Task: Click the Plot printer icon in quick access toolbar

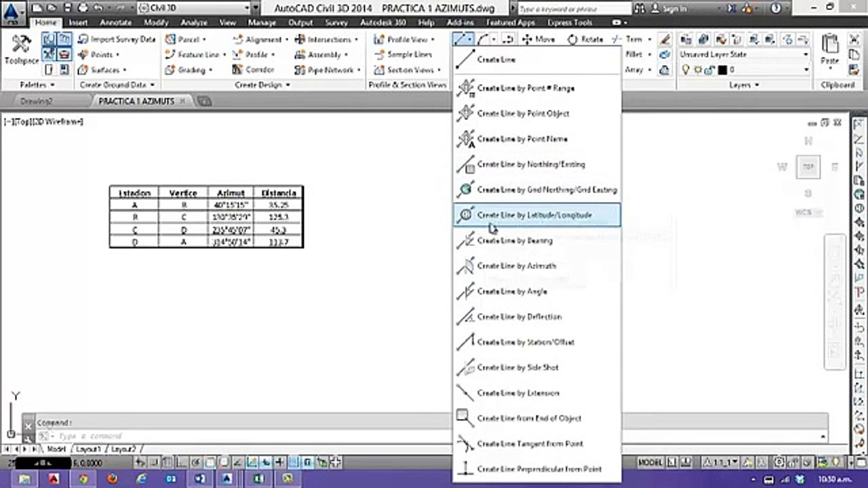Action: click(x=83, y=8)
